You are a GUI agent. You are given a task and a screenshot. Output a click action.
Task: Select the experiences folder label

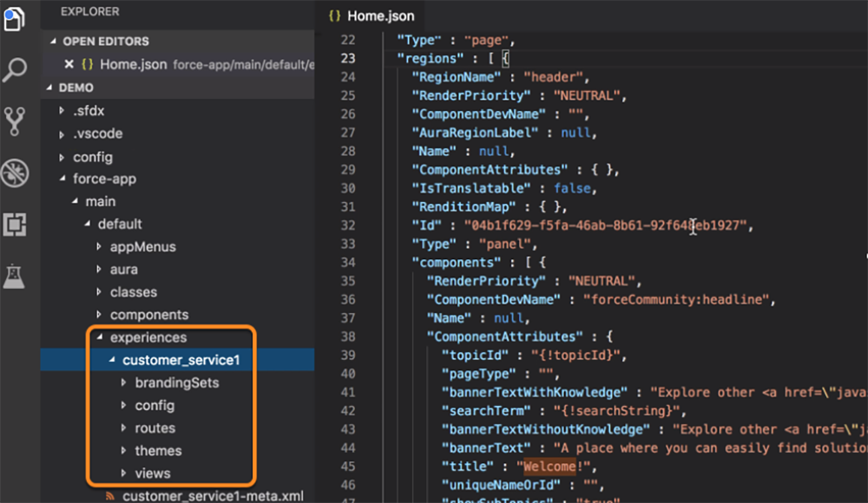point(148,337)
